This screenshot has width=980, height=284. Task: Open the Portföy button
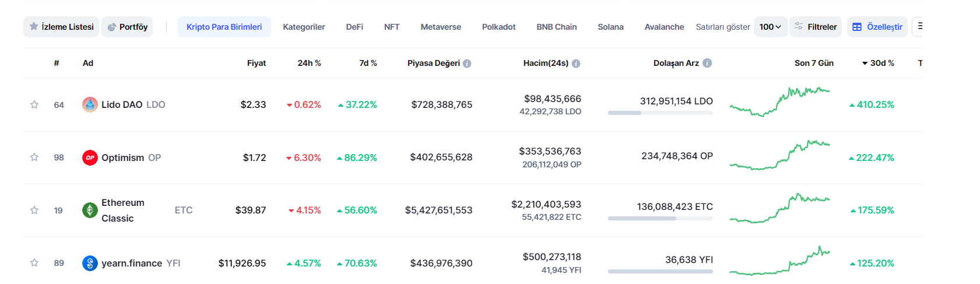click(127, 27)
